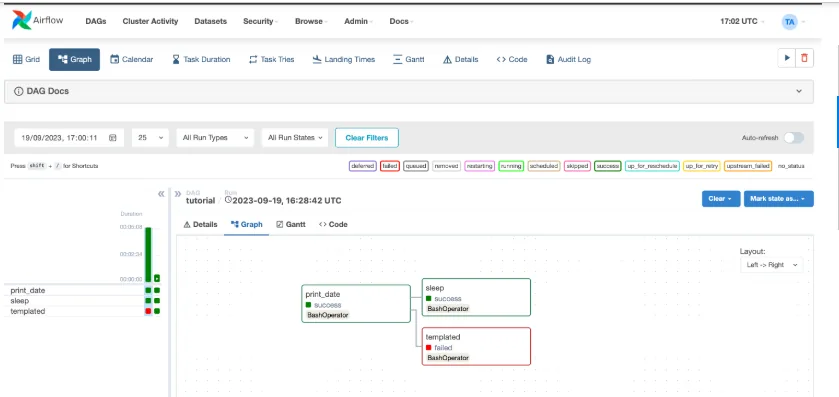
Task: Open the Task Tries tab
Action: point(272,59)
